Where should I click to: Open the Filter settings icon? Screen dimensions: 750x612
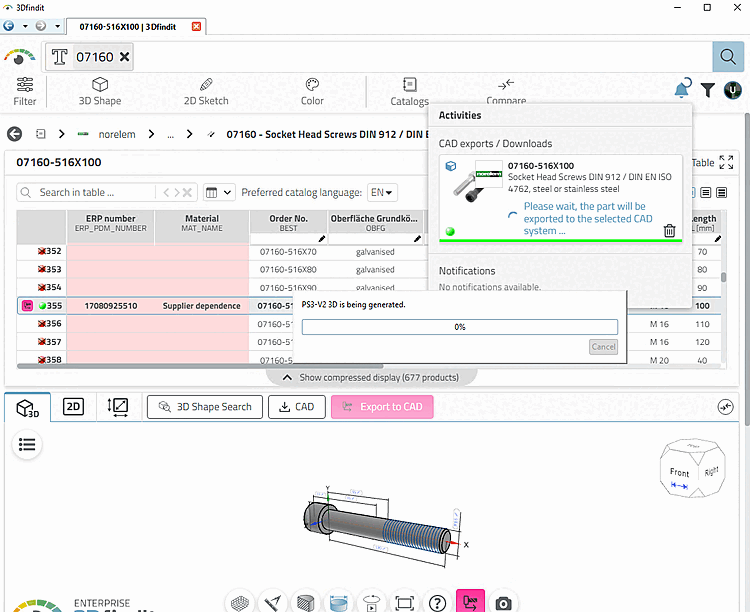(24, 91)
